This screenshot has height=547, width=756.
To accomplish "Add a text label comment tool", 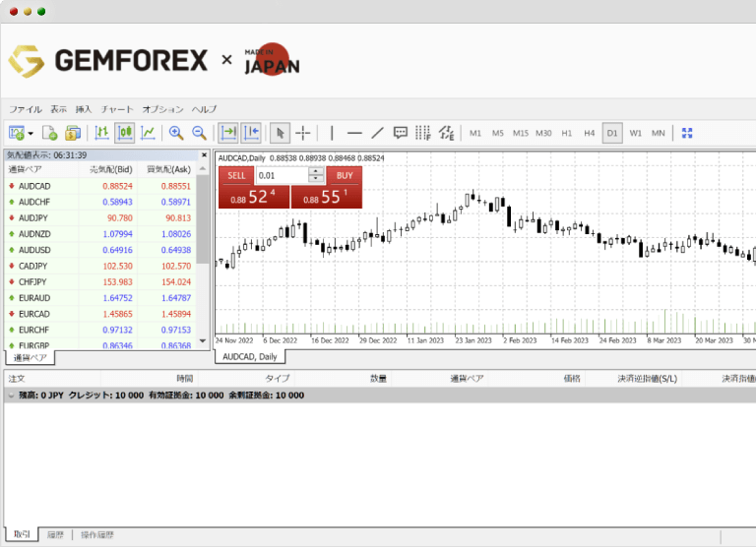I will point(401,133).
